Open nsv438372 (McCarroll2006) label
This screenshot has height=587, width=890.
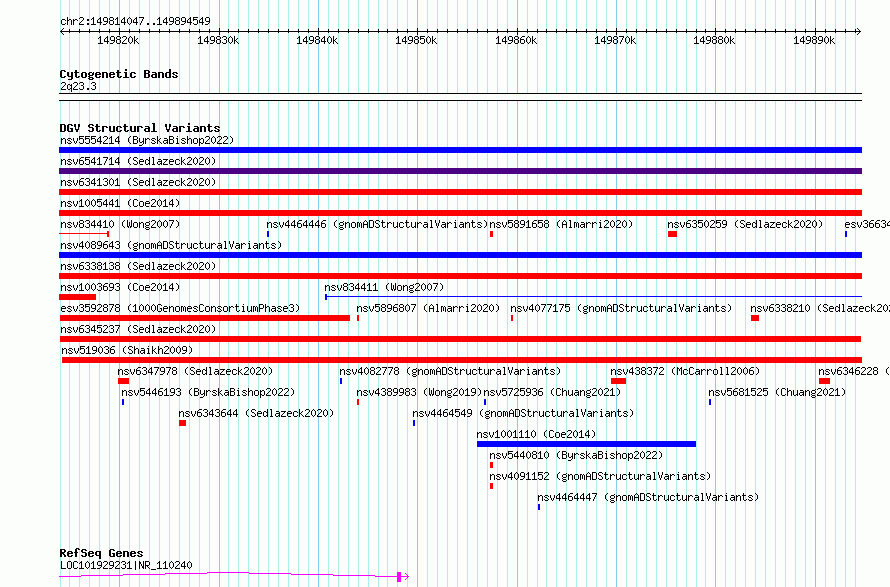[x=685, y=371]
